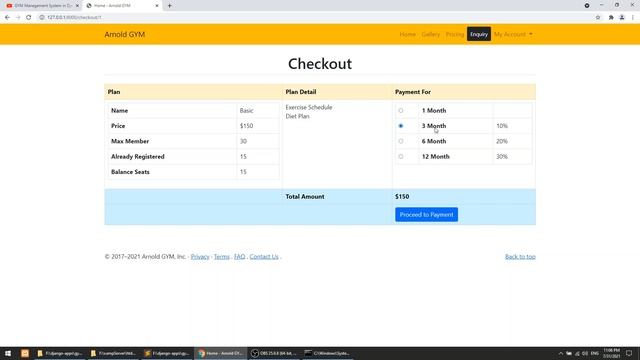Viewport: 640px width, 360px height.
Task: Click the taskbar clock
Action: pos(611,353)
